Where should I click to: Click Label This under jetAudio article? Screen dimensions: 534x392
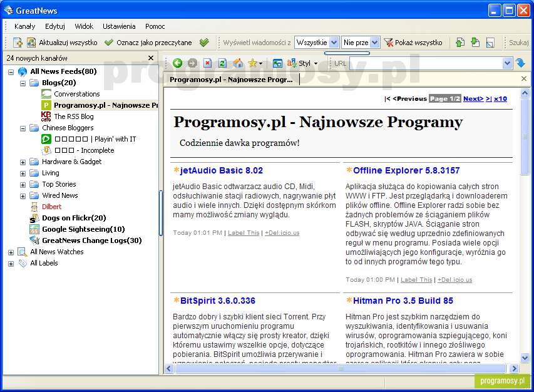[244, 232]
